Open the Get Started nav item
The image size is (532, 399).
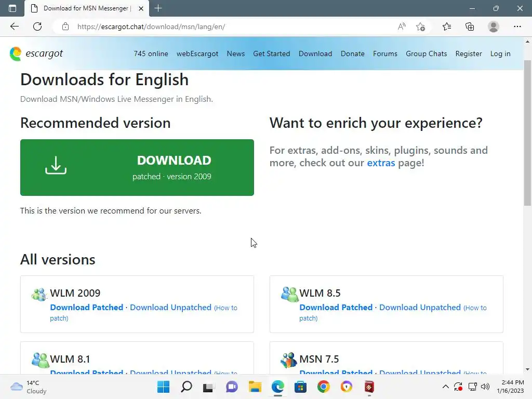tap(271, 54)
